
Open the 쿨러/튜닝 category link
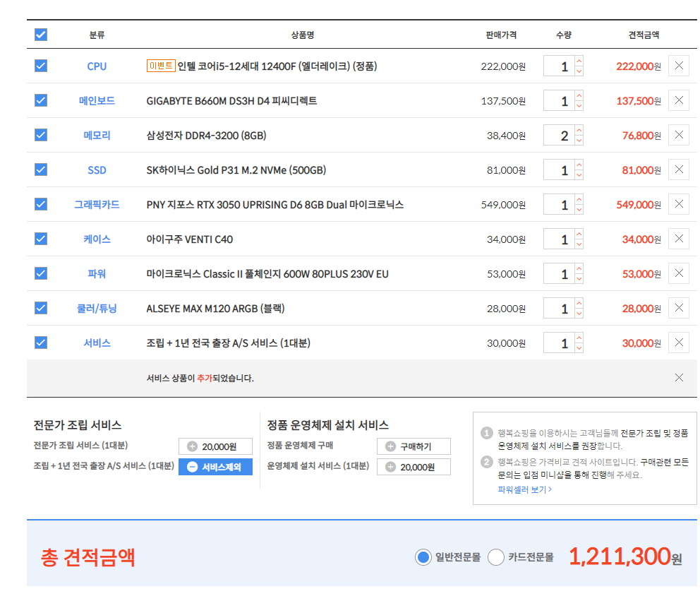(x=97, y=309)
